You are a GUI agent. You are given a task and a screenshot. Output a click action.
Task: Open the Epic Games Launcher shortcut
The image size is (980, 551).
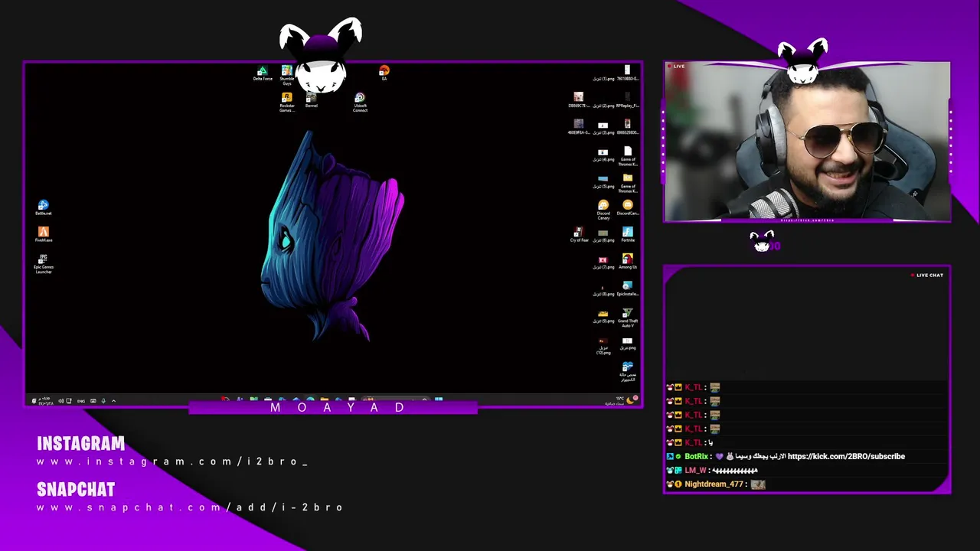(44, 264)
